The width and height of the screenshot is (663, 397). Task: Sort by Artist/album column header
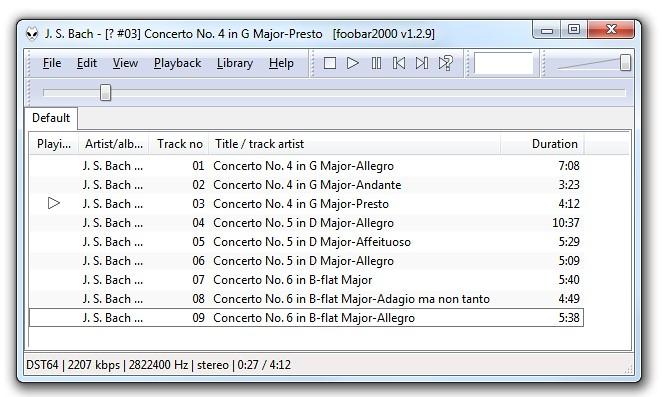[114, 144]
